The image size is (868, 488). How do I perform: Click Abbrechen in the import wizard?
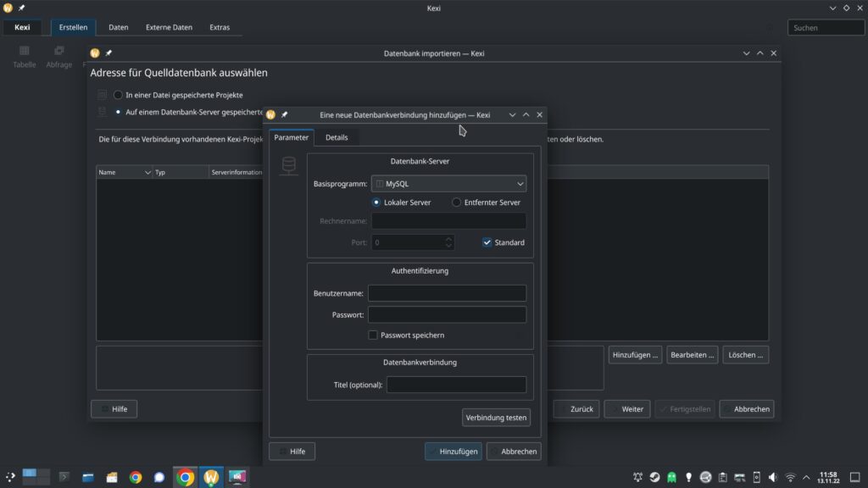[747, 409]
